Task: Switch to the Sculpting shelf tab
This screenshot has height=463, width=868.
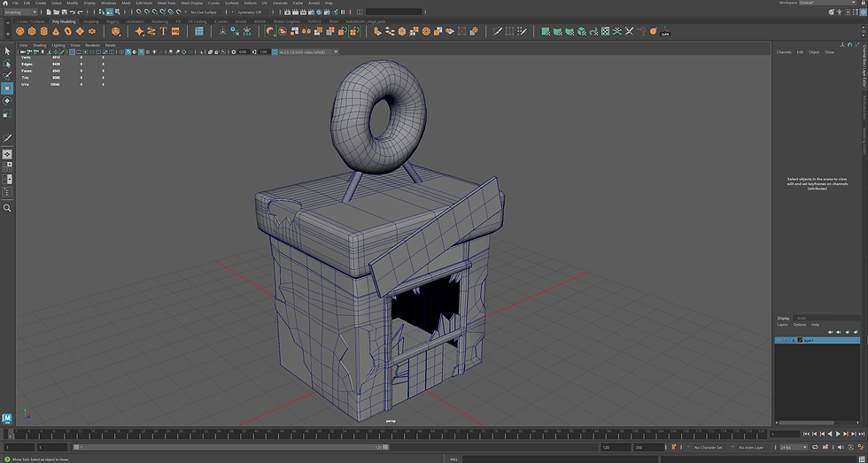Action: pyautogui.click(x=90, y=21)
